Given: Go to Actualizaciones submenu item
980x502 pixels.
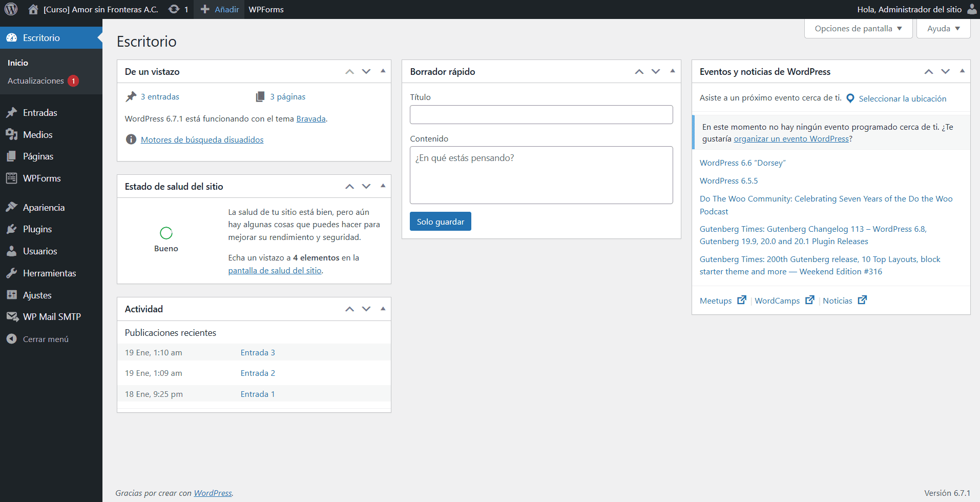Looking at the screenshot, I should pos(36,81).
